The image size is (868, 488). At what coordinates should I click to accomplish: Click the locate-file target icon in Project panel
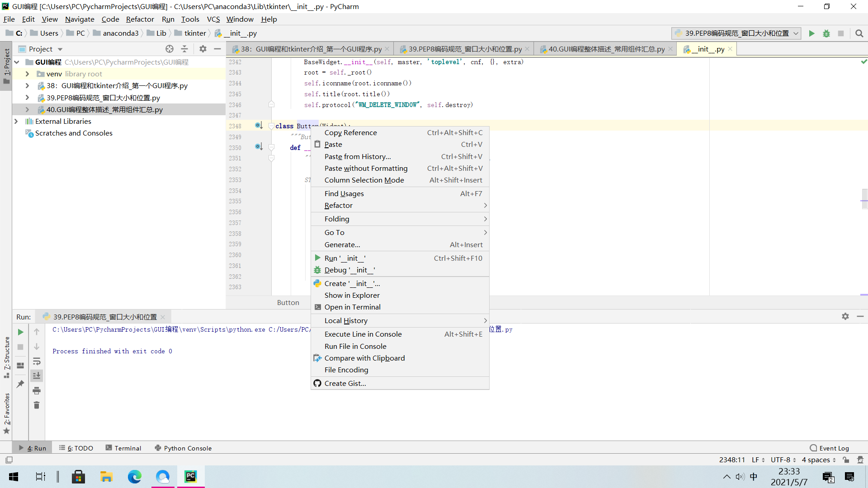coord(170,49)
